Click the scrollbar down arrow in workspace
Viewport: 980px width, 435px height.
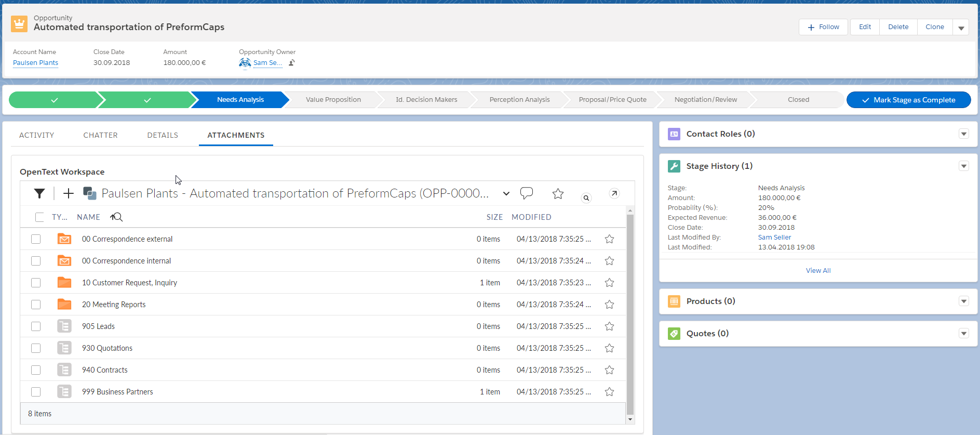(630, 419)
